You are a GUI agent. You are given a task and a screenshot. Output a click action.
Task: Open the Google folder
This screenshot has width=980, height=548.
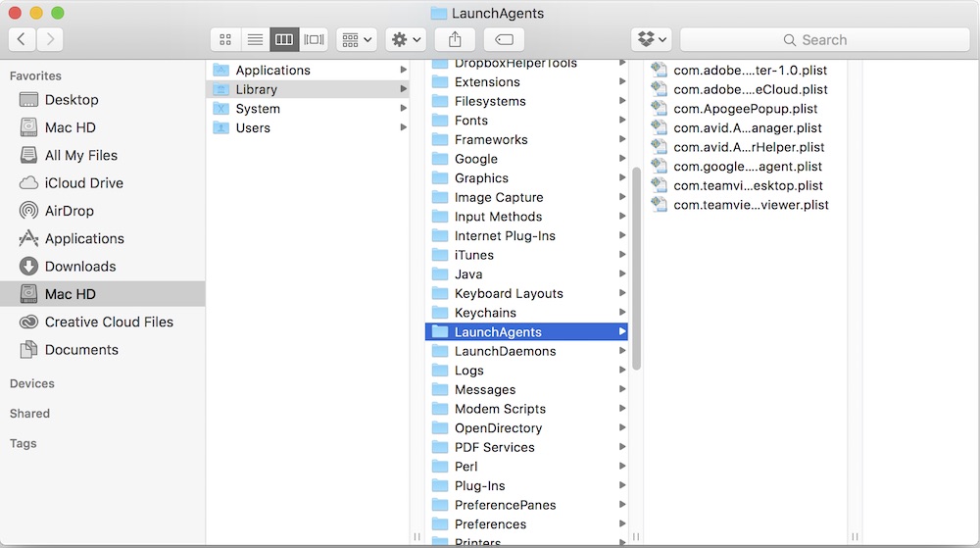tap(527, 159)
